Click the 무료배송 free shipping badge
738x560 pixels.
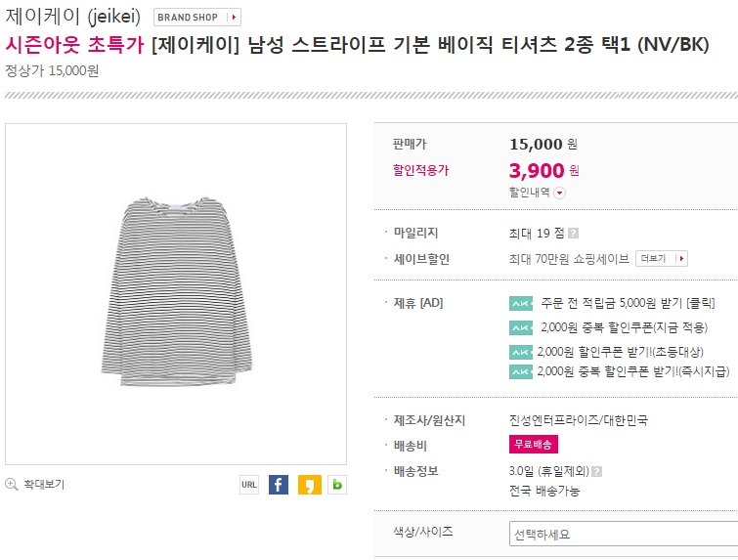click(x=534, y=445)
